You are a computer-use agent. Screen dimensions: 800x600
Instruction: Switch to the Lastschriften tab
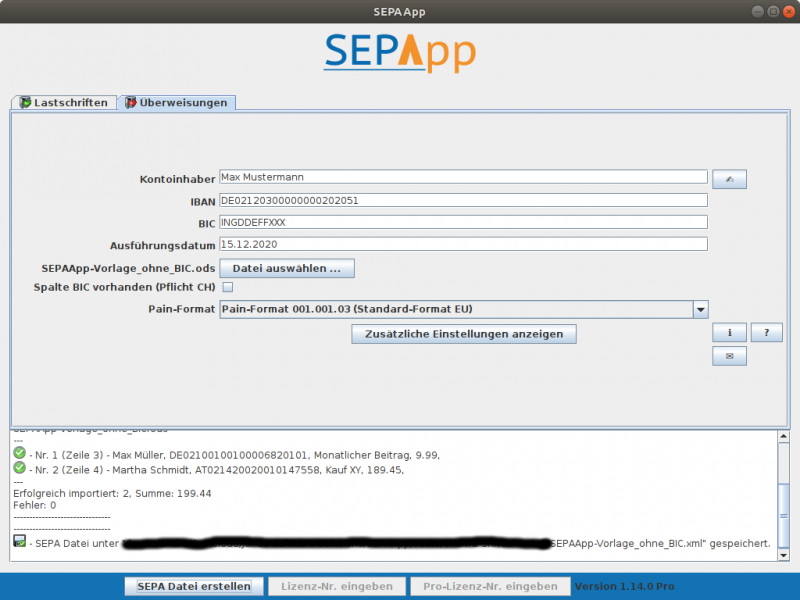coord(63,102)
